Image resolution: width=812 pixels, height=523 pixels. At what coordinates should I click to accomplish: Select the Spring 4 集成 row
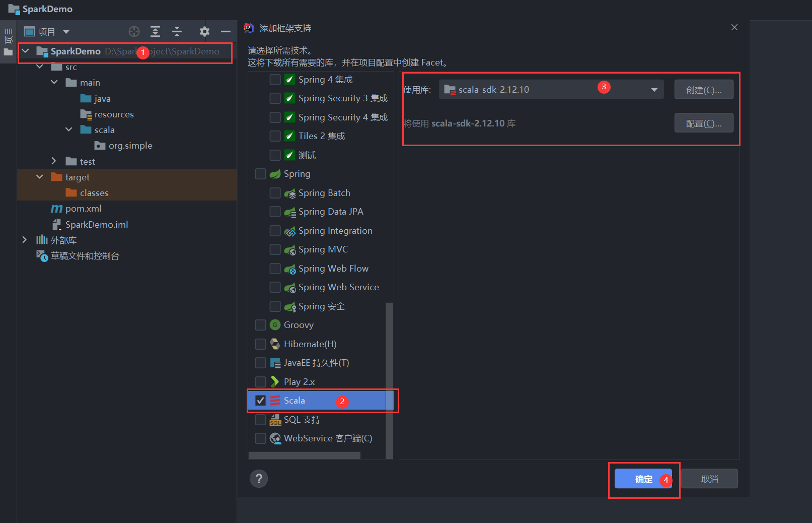coord(321,80)
